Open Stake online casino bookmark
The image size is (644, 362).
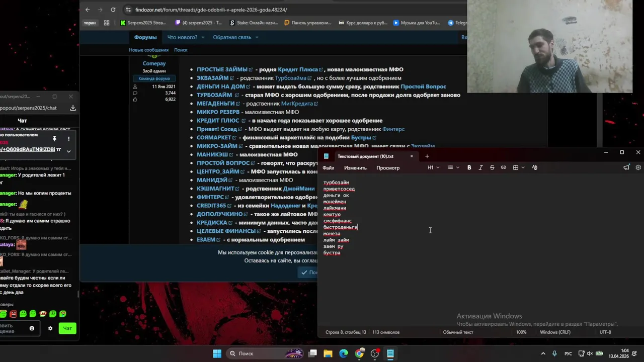click(254, 23)
